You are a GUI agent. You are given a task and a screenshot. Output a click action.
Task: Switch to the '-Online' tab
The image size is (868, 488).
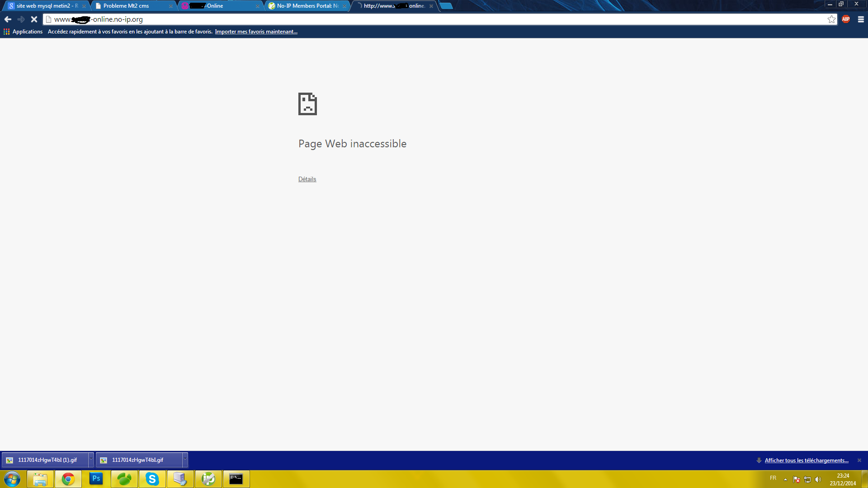pyautogui.click(x=221, y=6)
